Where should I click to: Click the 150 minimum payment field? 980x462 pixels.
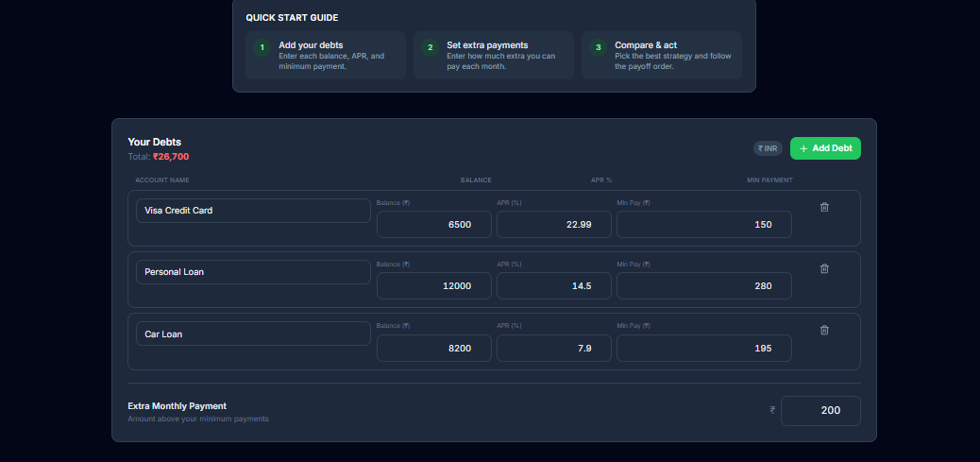point(703,225)
